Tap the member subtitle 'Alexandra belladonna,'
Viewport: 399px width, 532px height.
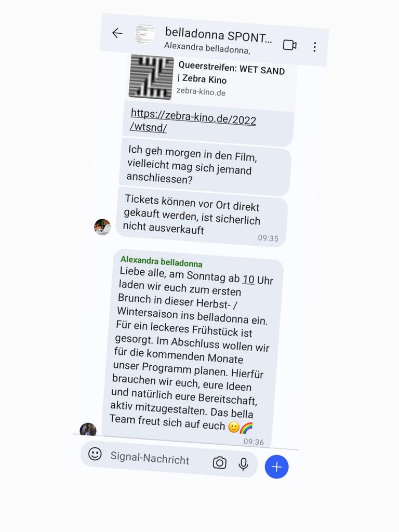207,48
